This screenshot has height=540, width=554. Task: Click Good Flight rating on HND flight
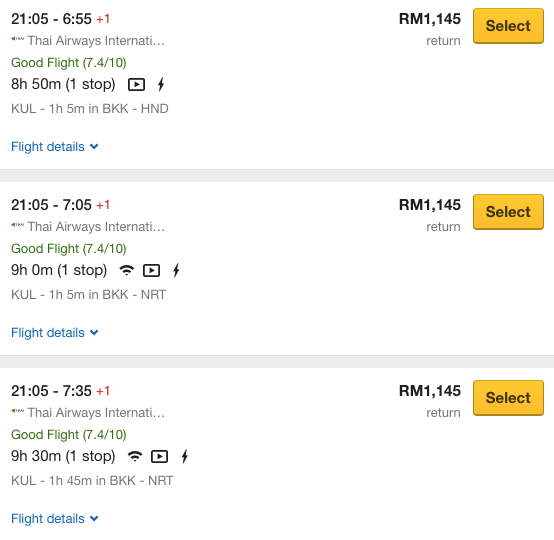(x=69, y=63)
